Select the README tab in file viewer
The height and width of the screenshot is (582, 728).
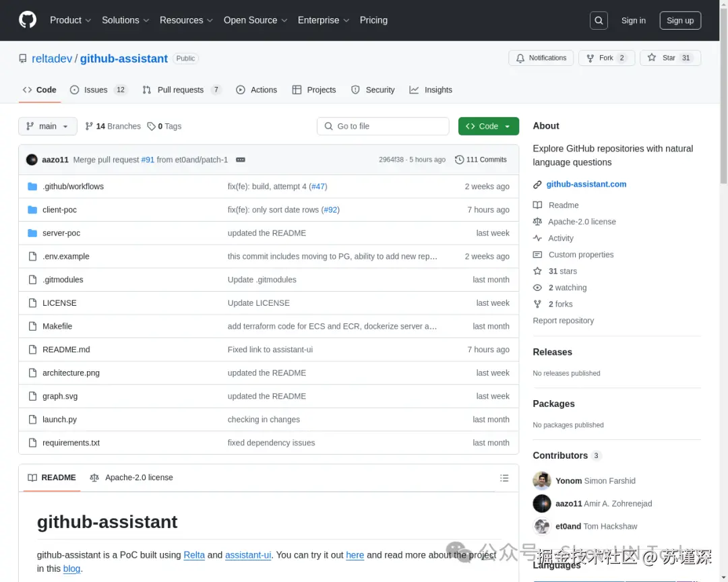(51, 478)
